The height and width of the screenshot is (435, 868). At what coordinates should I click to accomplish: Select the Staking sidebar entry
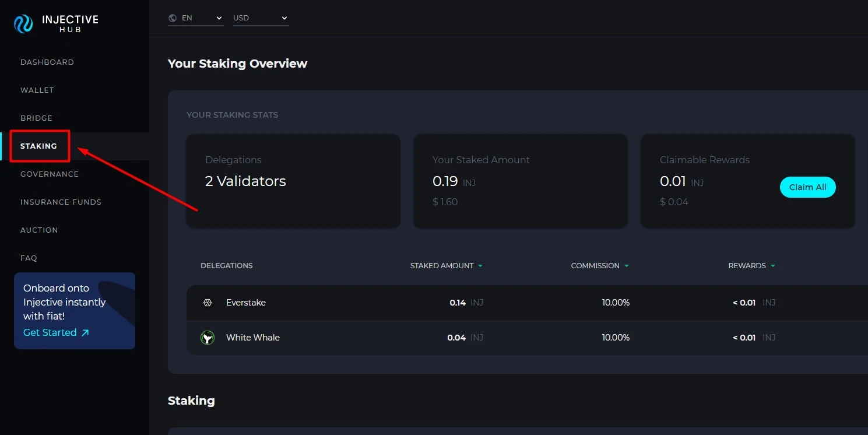click(39, 146)
